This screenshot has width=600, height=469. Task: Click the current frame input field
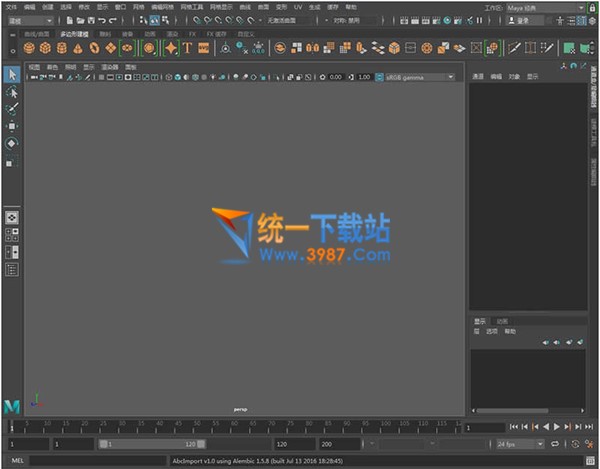click(x=484, y=428)
